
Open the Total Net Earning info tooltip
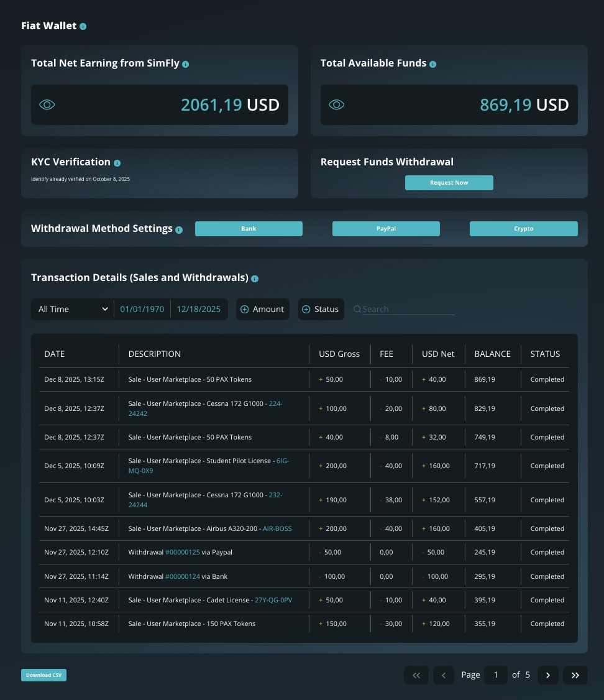point(185,63)
